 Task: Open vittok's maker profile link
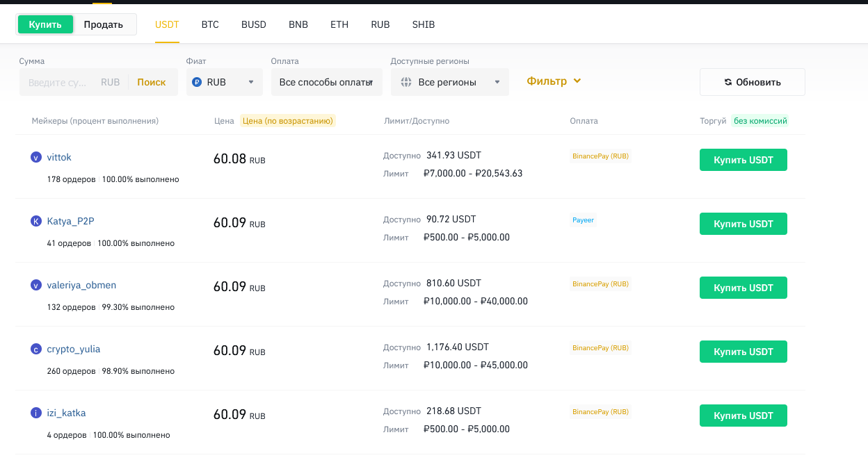pos(59,158)
